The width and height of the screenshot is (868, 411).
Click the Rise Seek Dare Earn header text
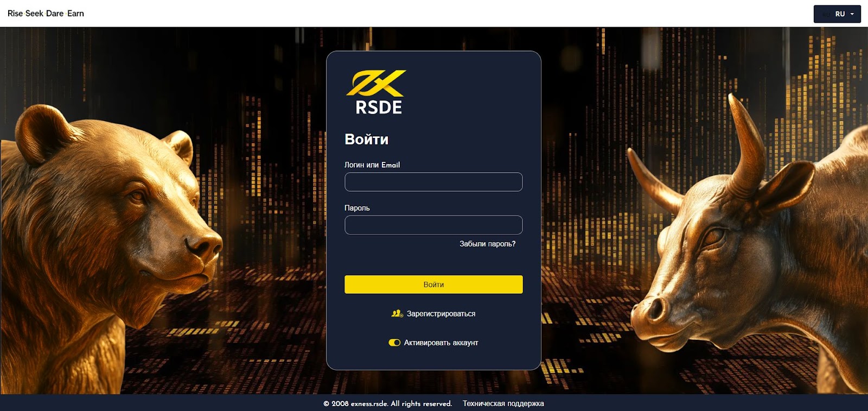(46, 14)
